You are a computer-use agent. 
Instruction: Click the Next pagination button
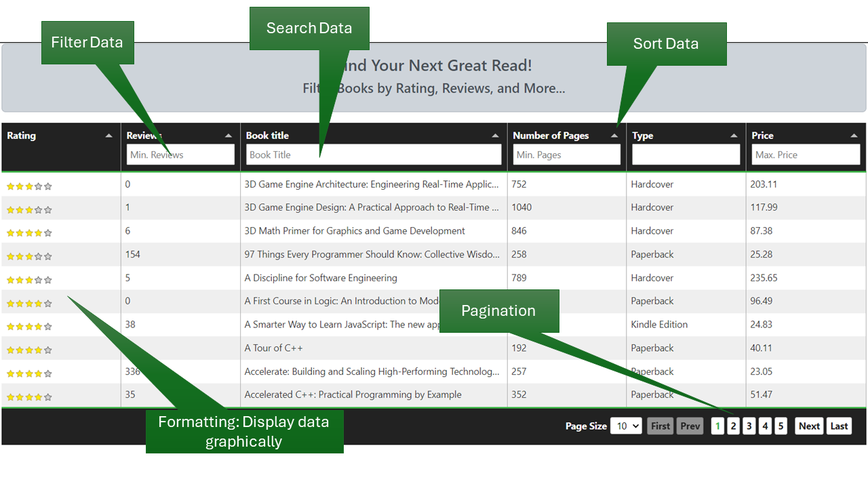[808, 426]
